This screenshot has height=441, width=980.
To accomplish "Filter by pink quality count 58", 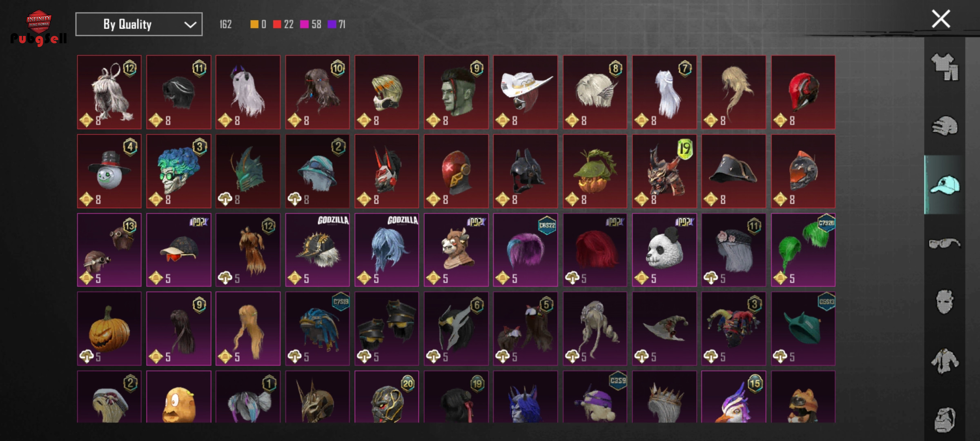I will coord(311,24).
